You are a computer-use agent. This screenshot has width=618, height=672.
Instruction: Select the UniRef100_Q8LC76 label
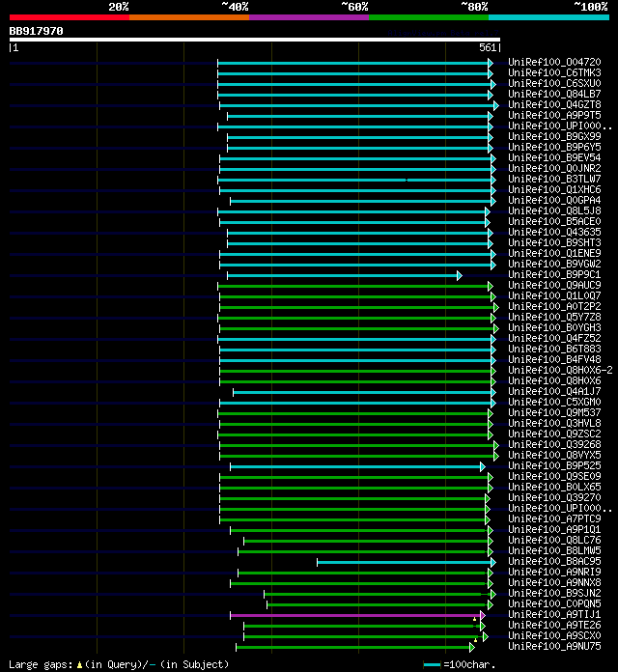coord(554,540)
